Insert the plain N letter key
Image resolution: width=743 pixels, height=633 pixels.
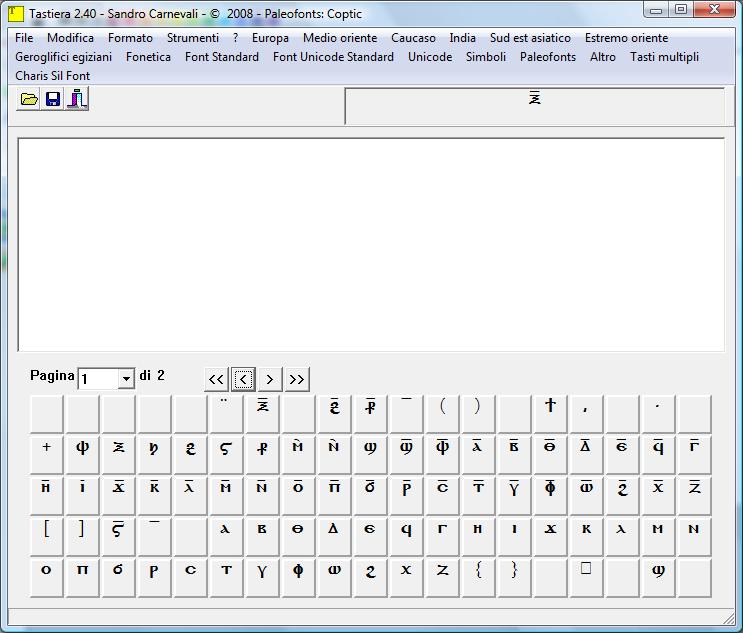[x=694, y=536]
